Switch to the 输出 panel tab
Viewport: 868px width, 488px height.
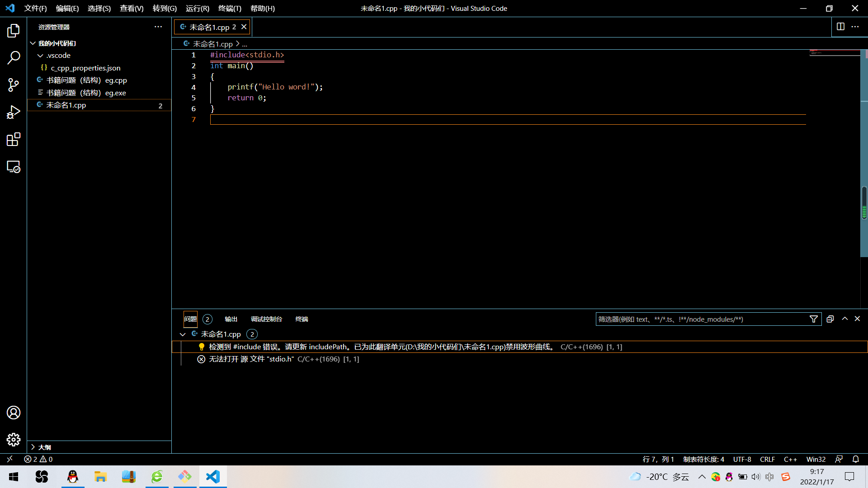(x=231, y=319)
